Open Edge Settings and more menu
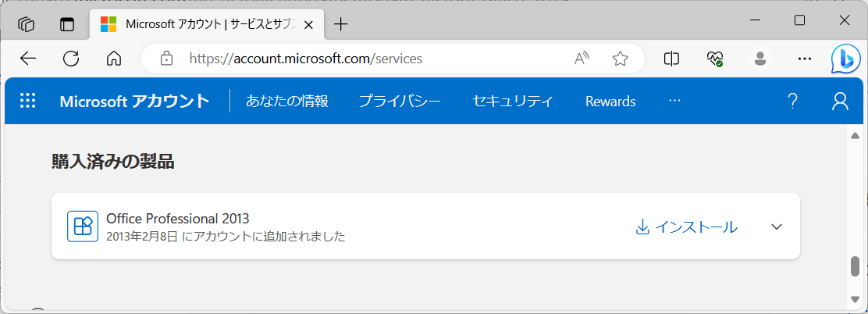 [804, 58]
